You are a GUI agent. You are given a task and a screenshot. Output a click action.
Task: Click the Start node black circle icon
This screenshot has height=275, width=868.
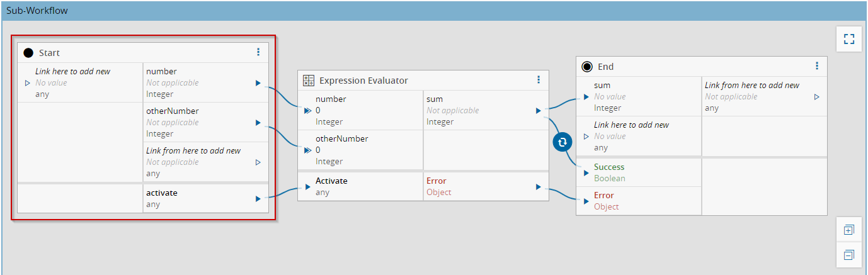coord(28,53)
